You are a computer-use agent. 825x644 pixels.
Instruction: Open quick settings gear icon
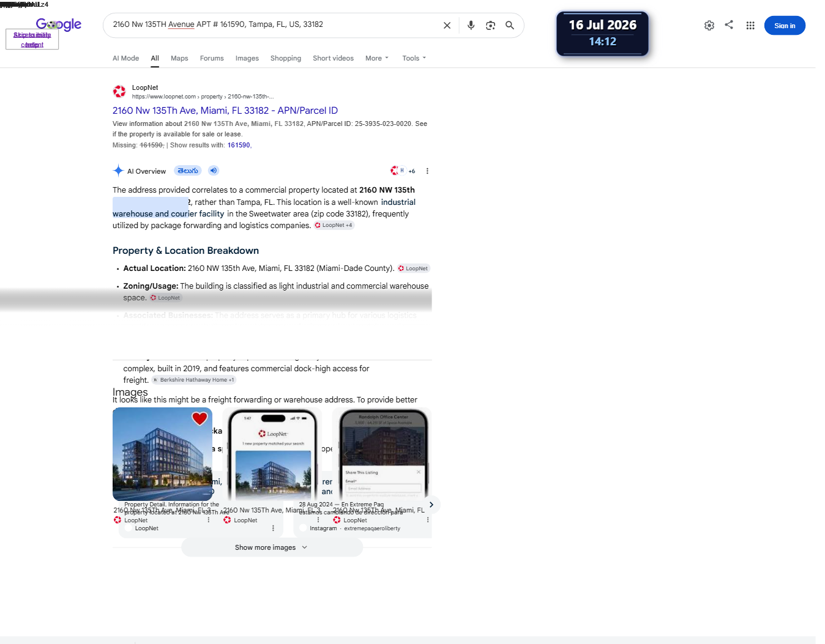pyautogui.click(x=709, y=26)
